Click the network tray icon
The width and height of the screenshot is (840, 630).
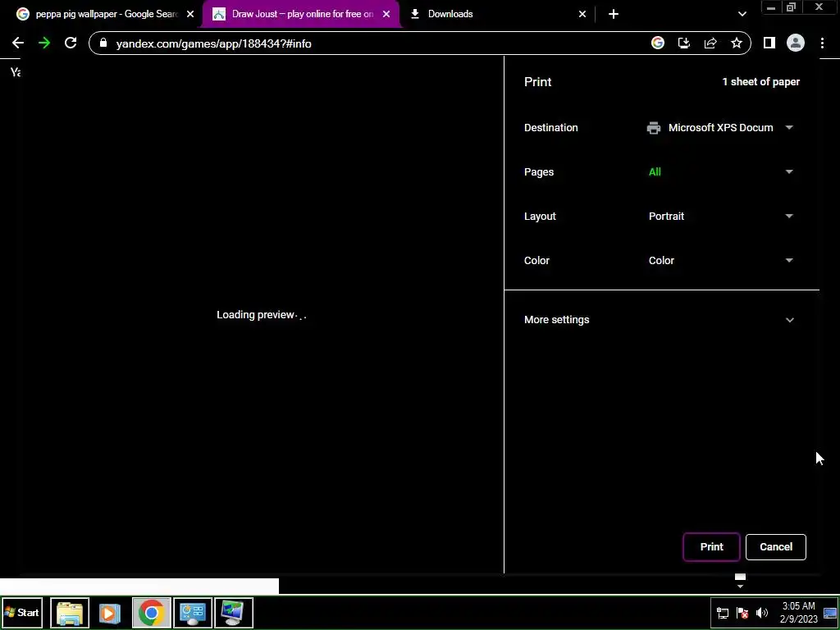[x=723, y=613]
